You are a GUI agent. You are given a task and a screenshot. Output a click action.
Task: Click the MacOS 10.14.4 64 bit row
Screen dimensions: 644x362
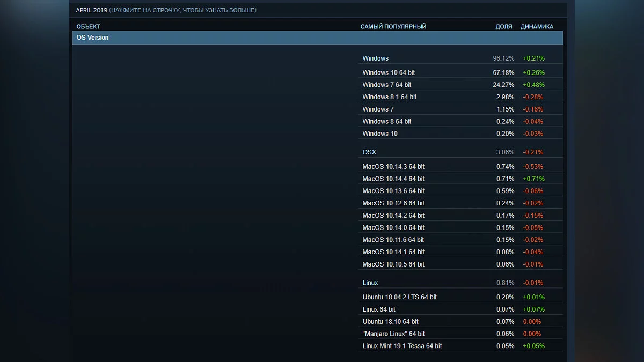point(460,179)
